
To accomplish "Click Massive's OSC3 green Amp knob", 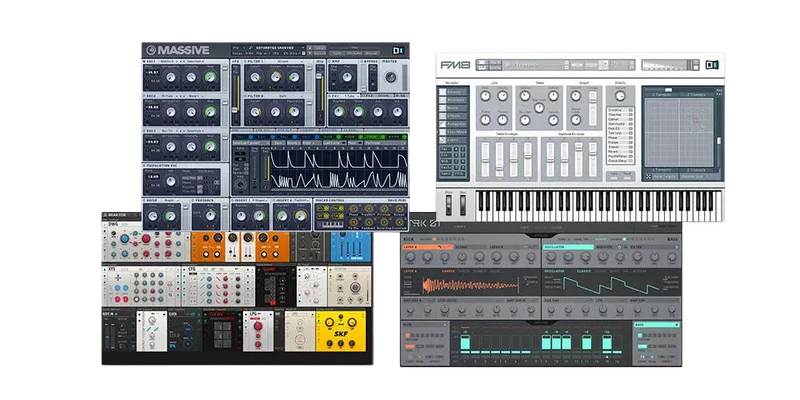I will coord(210,146).
